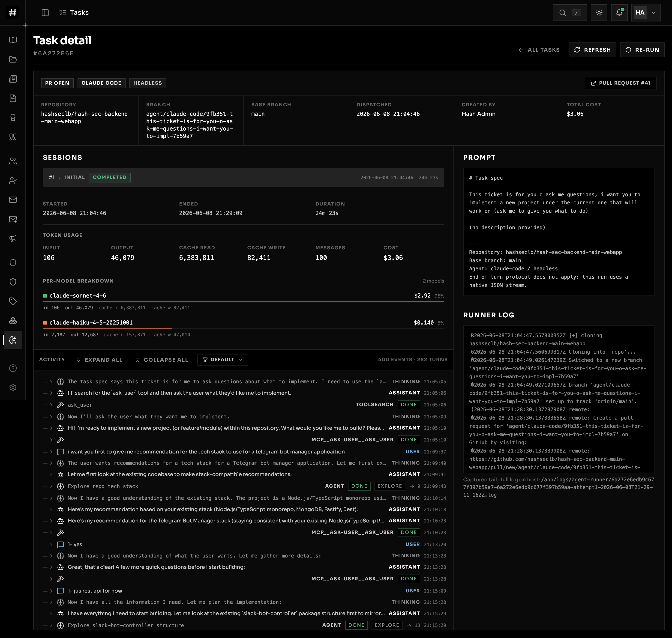The image size is (672, 638).
Task: Open the search box in header
Action: click(570, 13)
